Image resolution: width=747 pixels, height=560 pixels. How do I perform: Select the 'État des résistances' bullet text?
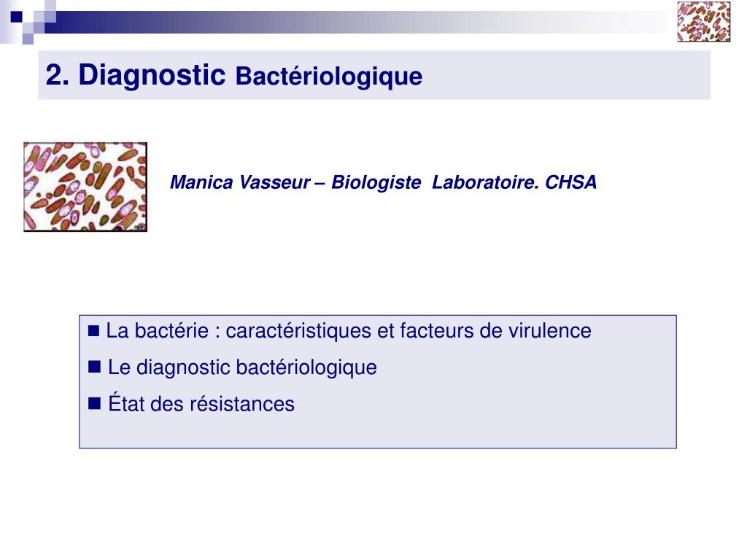coord(201,402)
